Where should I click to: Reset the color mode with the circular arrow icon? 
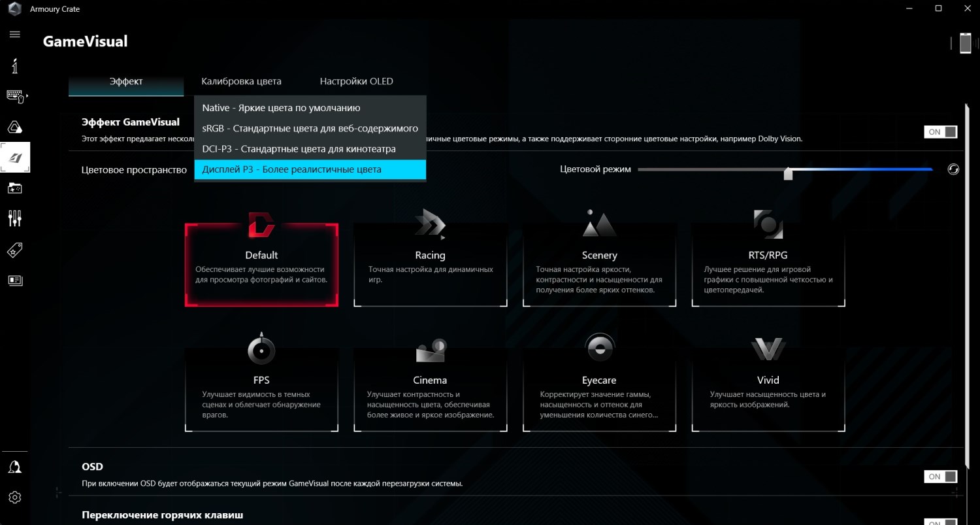tap(953, 169)
